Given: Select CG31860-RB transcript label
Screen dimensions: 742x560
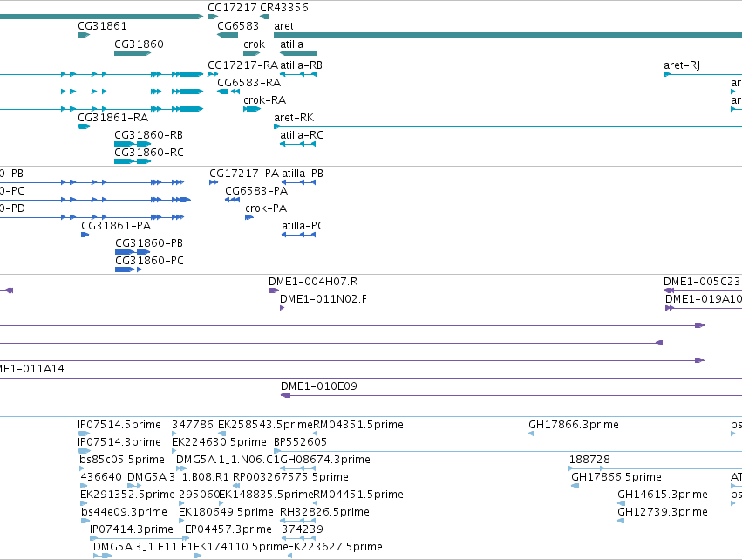Looking at the screenshot, I should click(x=149, y=135).
